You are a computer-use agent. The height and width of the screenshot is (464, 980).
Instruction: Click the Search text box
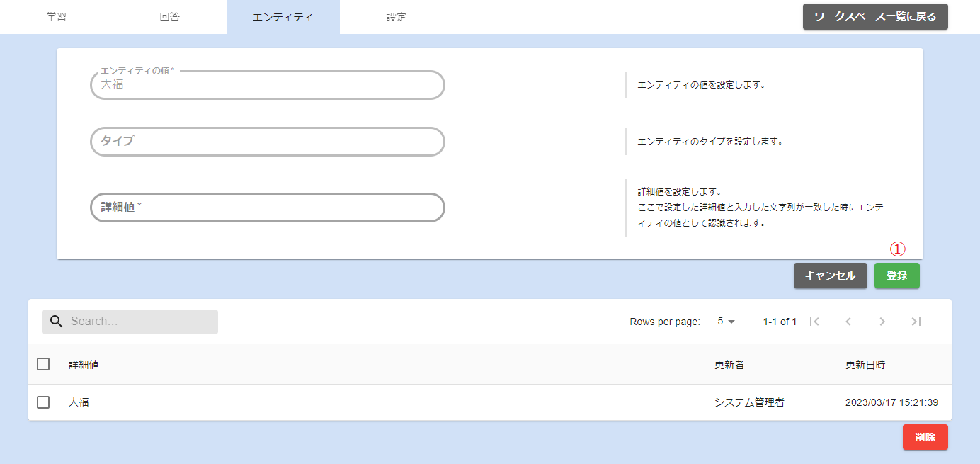coord(140,322)
